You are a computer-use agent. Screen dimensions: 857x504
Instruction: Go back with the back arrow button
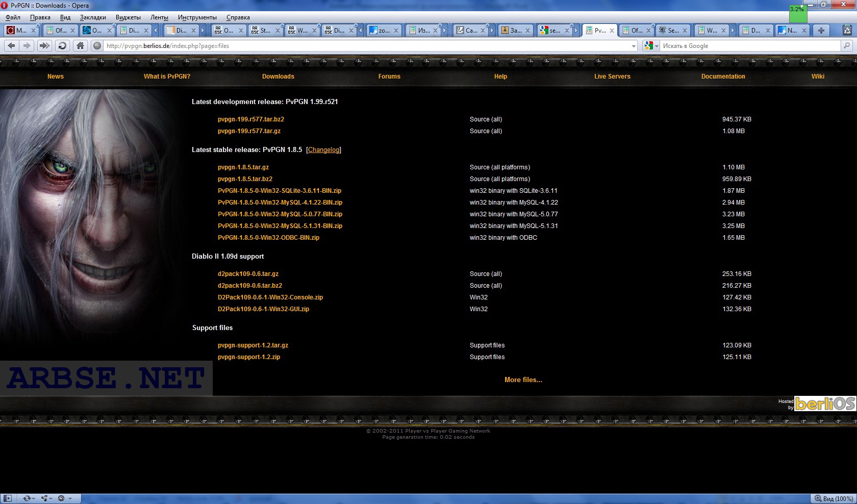coord(11,45)
